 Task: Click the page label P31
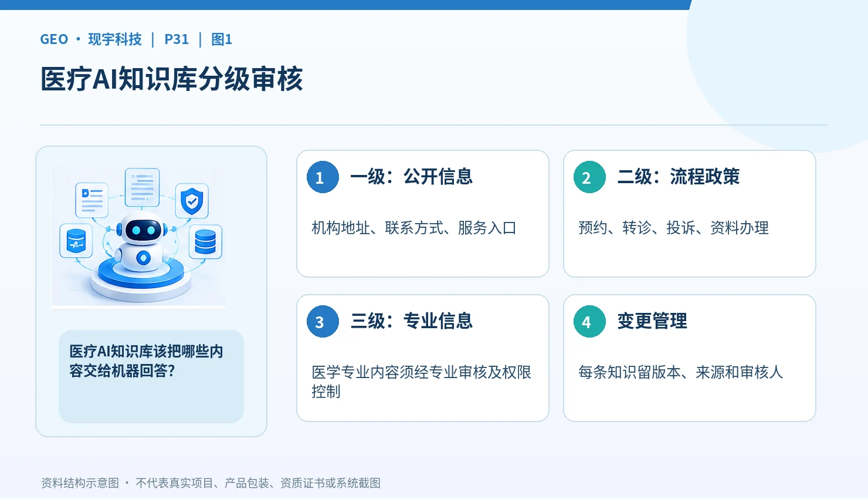click(177, 39)
